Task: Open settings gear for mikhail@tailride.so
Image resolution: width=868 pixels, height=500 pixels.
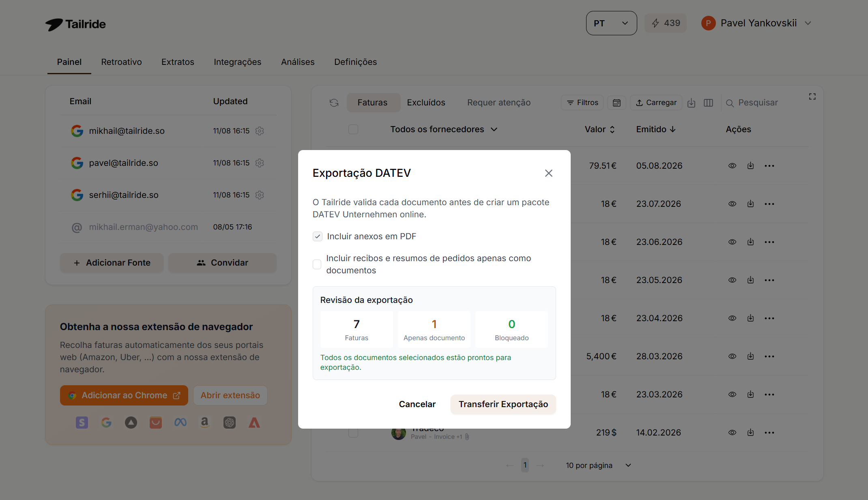Action: coord(260,131)
